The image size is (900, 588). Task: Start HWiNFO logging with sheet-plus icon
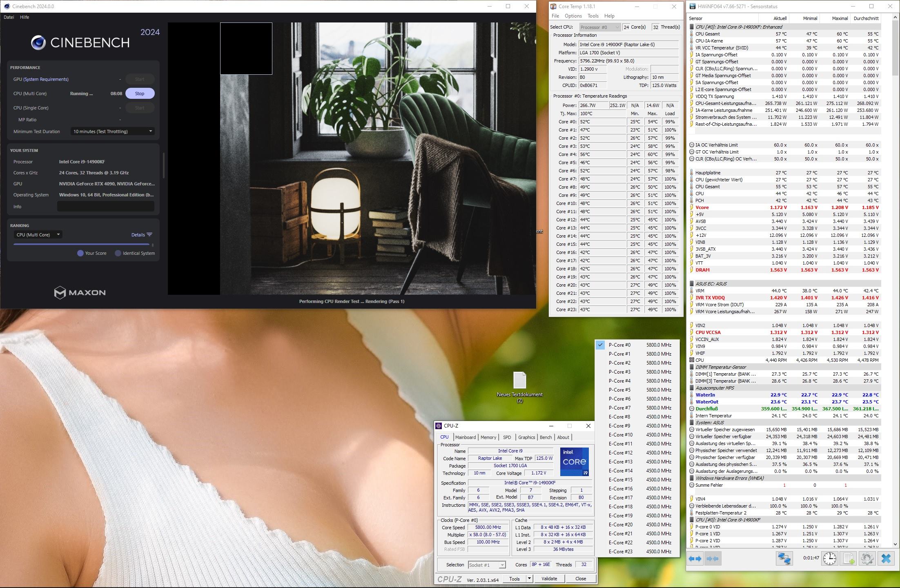coord(849,558)
